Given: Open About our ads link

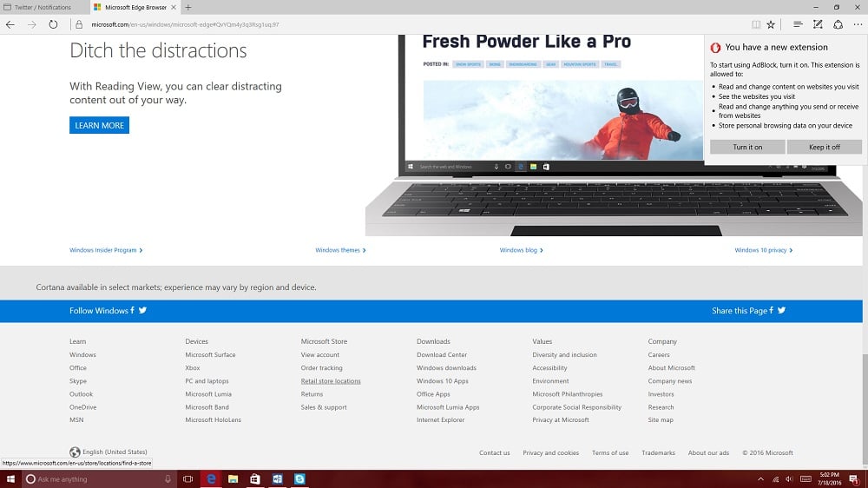Looking at the screenshot, I should point(708,452).
